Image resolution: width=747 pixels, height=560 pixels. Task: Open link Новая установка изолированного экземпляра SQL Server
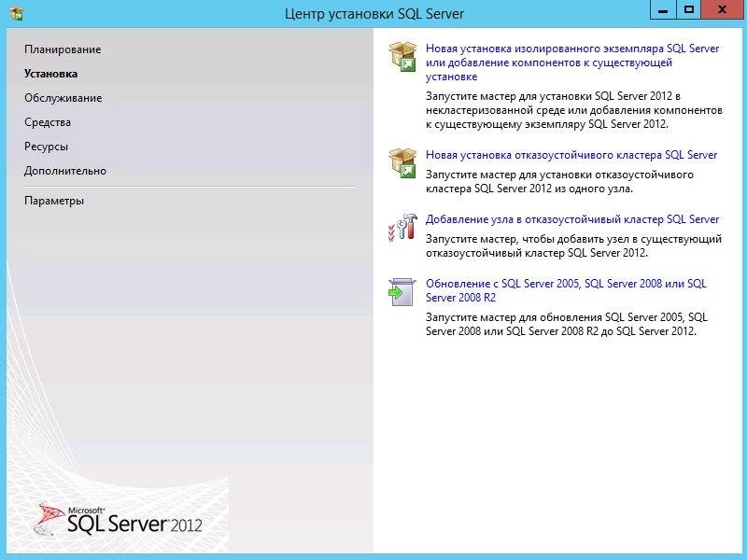(572, 63)
